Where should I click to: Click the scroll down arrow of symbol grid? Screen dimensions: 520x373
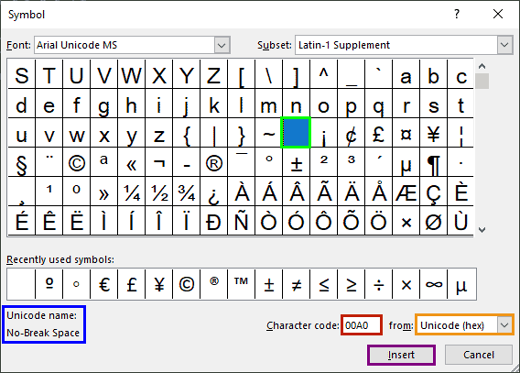(x=482, y=229)
